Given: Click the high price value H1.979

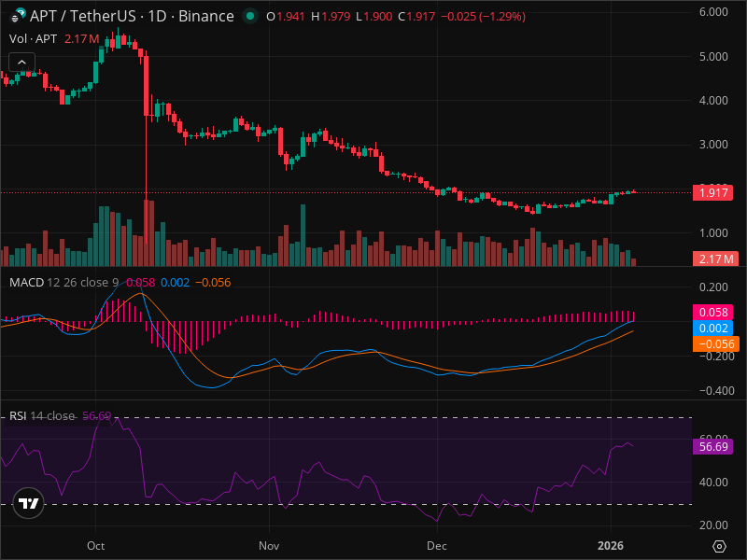Looking at the screenshot, I should [331, 17].
